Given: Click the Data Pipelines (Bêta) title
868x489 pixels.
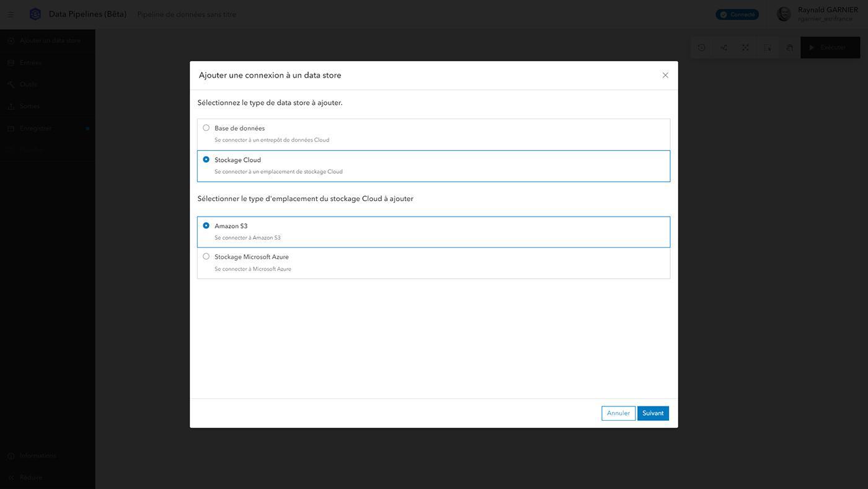Looking at the screenshot, I should click(87, 14).
